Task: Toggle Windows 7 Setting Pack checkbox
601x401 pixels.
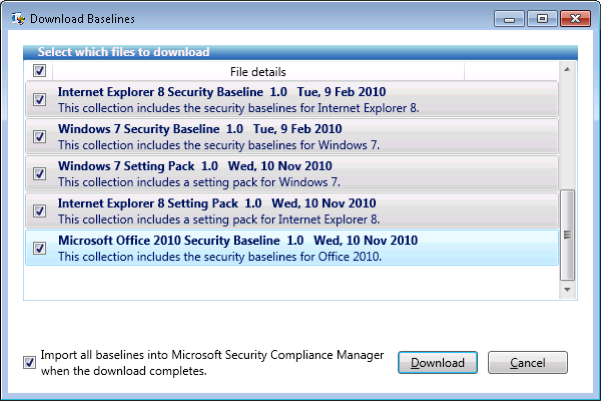Action: 39,173
